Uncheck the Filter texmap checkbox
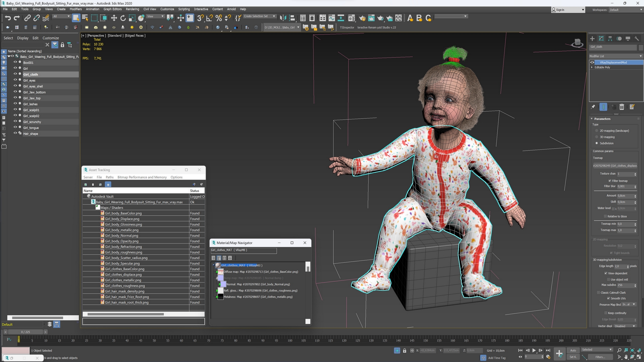This screenshot has width=644, height=362. 610,181
